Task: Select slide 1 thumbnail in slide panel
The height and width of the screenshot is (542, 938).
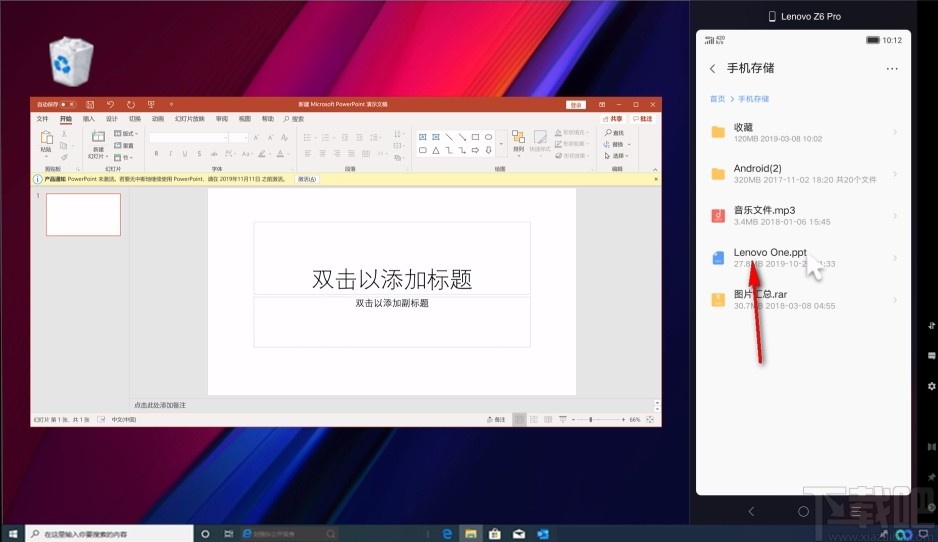Action: pyautogui.click(x=83, y=214)
